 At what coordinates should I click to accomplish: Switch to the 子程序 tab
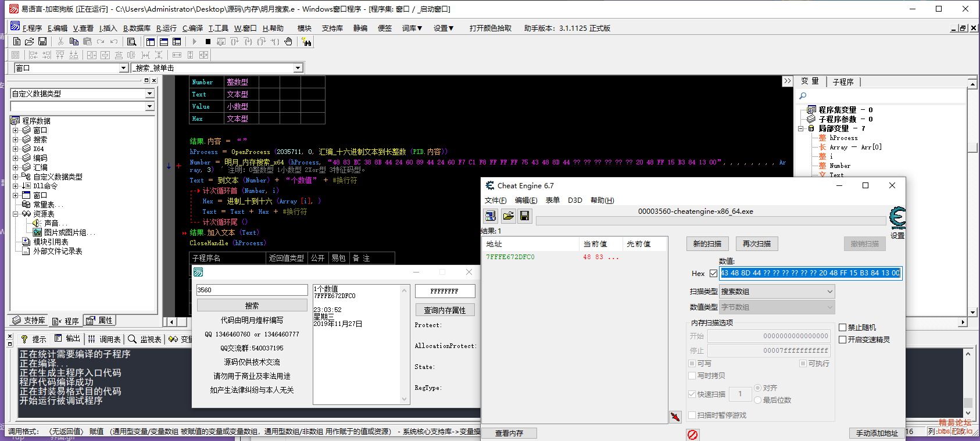[843, 82]
